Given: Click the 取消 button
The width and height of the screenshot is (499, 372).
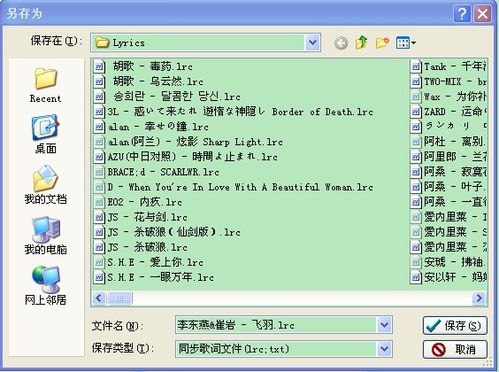Looking at the screenshot, I should pos(455,349).
